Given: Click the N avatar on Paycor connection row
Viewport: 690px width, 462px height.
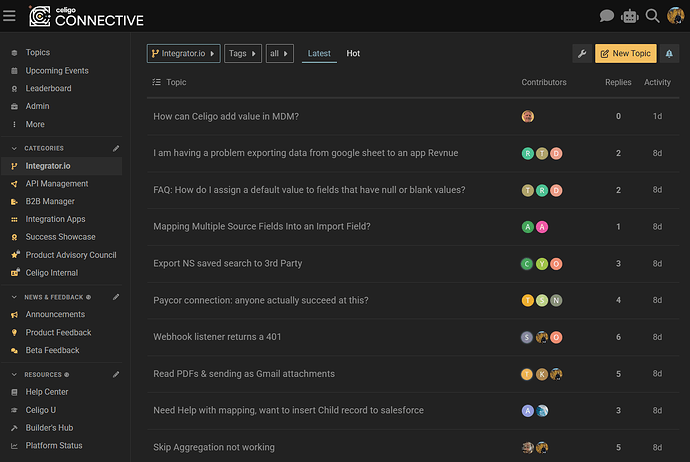Looking at the screenshot, I should (556, 301).
